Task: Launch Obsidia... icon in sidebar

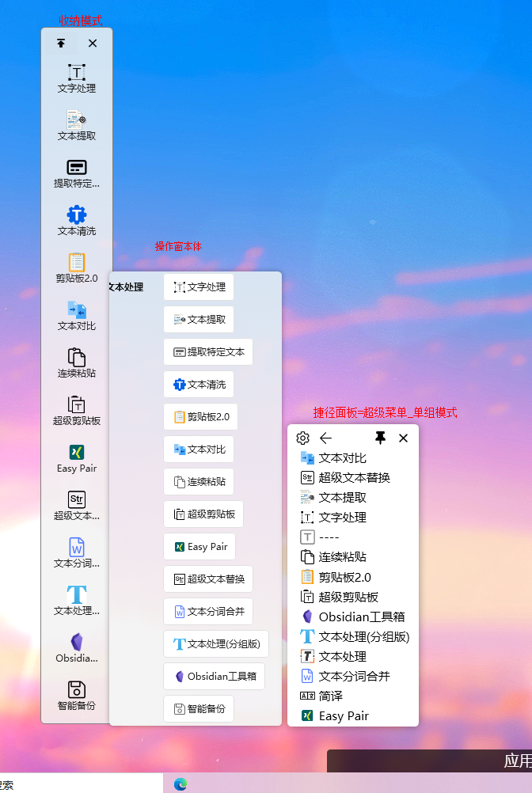Action: click(76, 648)
